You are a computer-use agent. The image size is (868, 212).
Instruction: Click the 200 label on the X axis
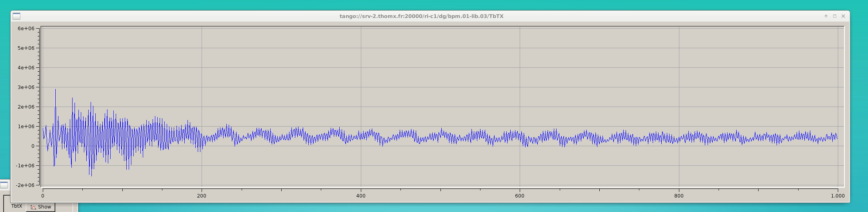click(202, 196)
